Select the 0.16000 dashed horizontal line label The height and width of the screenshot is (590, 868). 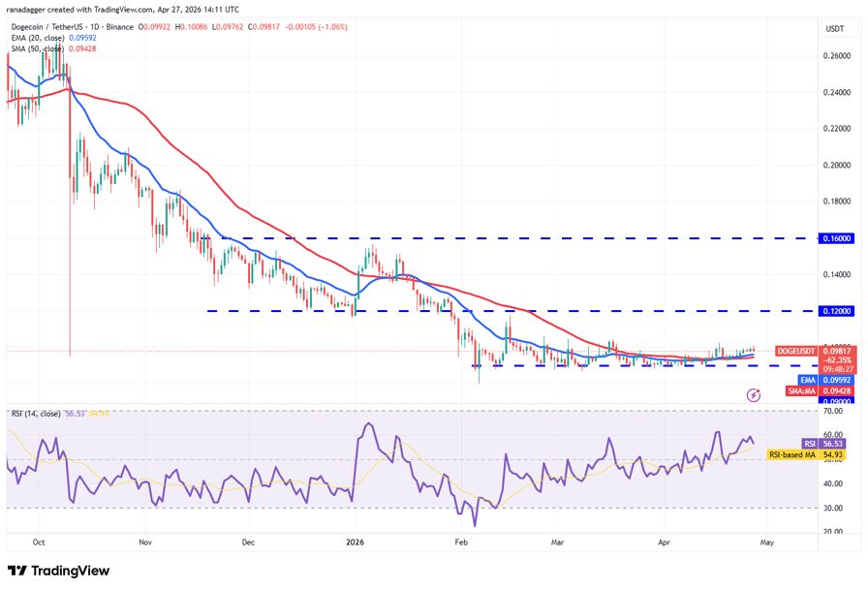[x=836, y=237]
